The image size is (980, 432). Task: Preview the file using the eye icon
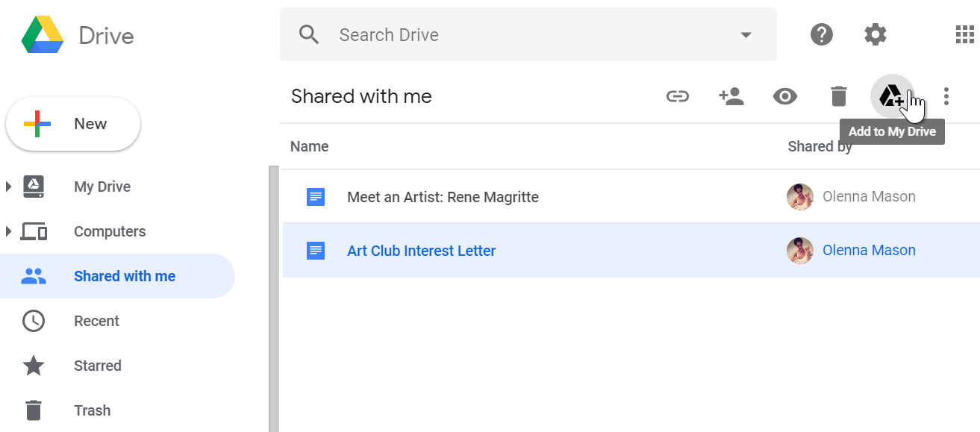tap(784, 96)
